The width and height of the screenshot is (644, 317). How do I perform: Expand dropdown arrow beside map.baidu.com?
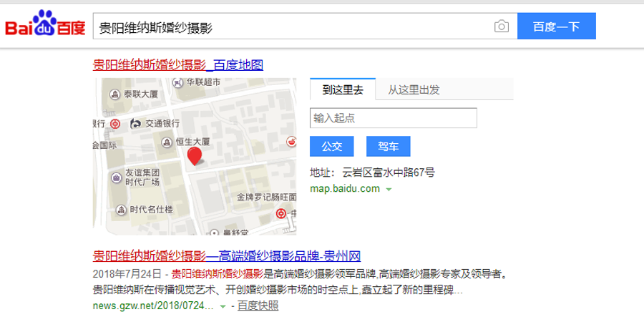pyautogui.click(x=389, y=190)
